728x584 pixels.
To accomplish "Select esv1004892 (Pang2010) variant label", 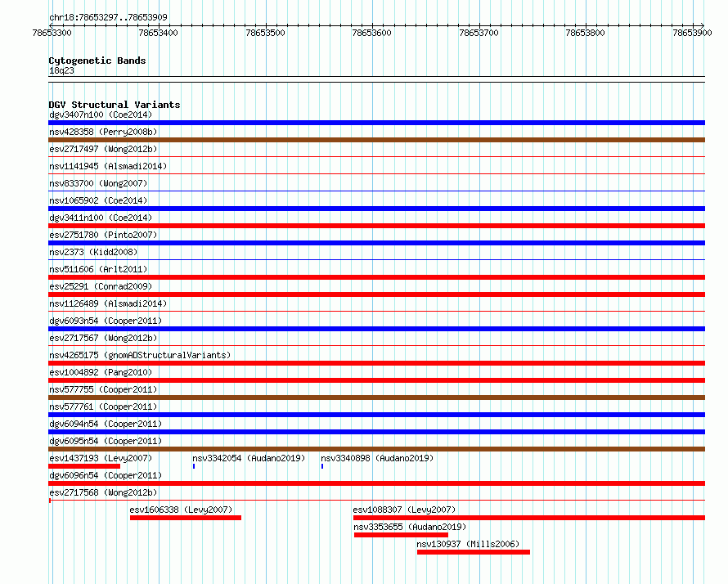I will pyautogui.click(x=101, y=372).
